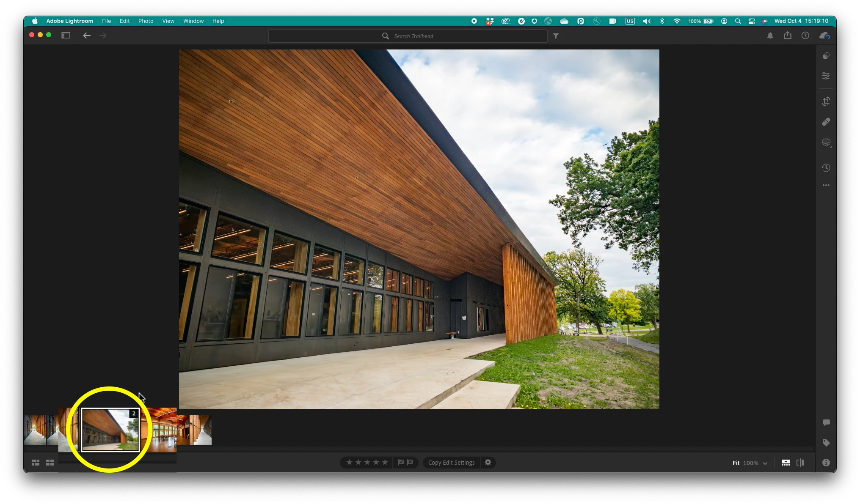The height and width of the screenshot is (504, 860).
Task: Open the Crop & Rotate tool
Action: (x=826, y=101)
